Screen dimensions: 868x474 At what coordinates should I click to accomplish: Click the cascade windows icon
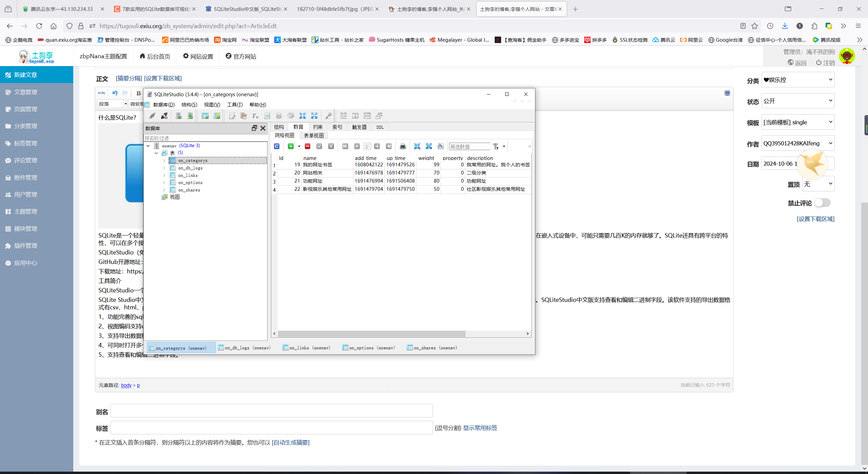[x=379, y=116]
